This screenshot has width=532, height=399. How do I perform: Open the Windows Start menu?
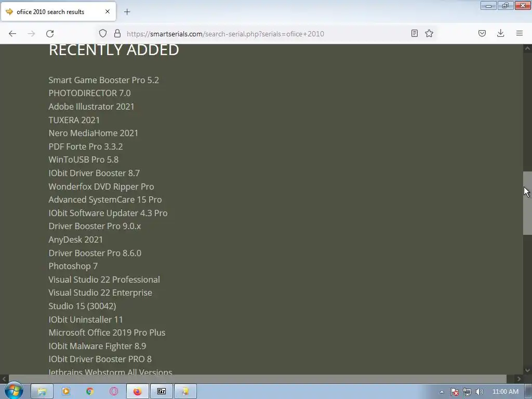click(x=14, y=391)
